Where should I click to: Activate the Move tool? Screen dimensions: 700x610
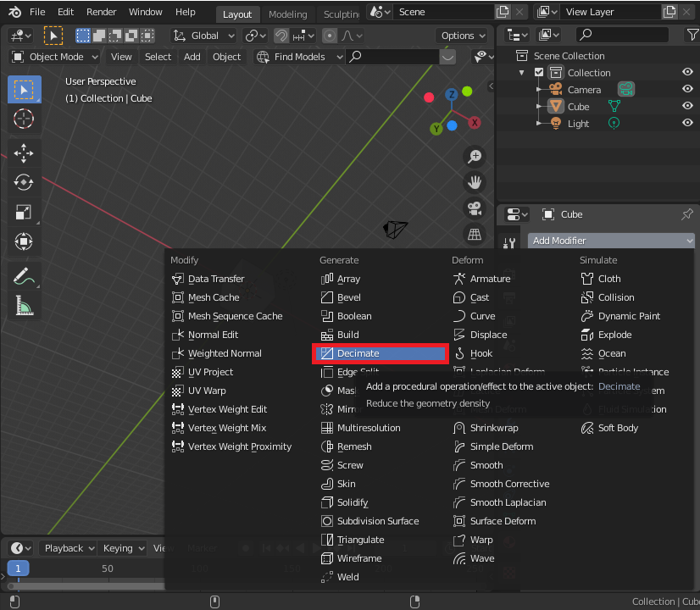pos(24,152)
